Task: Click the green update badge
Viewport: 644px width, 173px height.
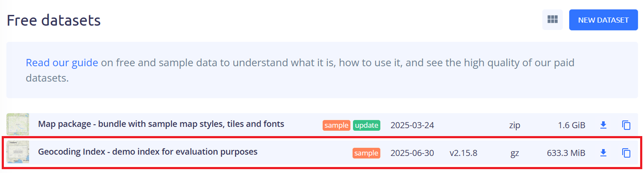Action: (x=367, y=125)
